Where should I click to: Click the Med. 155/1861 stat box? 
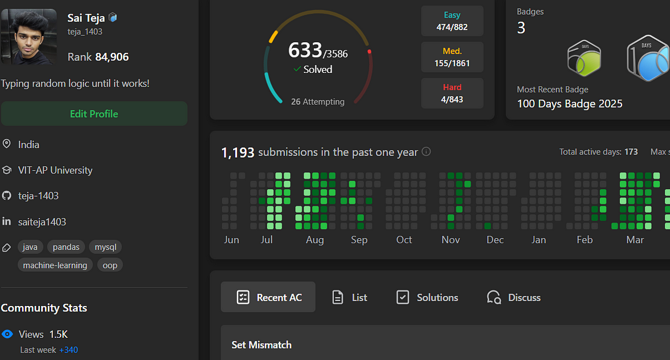[452, 57]
